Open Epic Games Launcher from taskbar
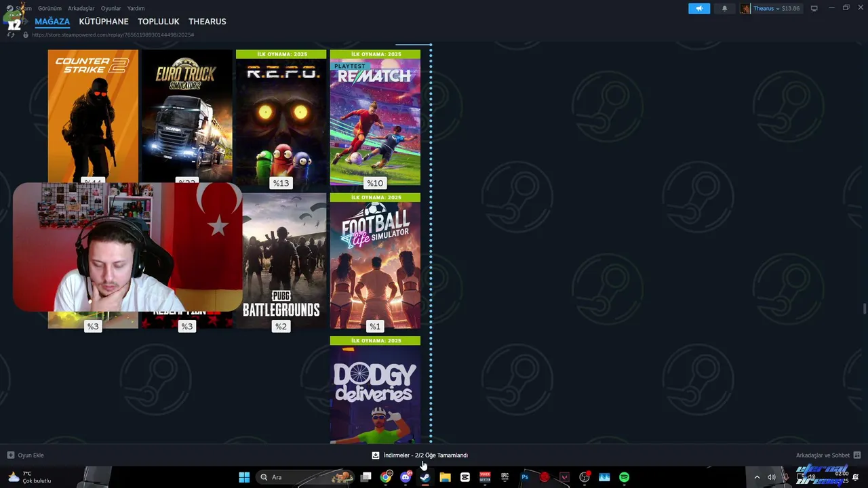868x488 pixels. click(x=505, y=477)
